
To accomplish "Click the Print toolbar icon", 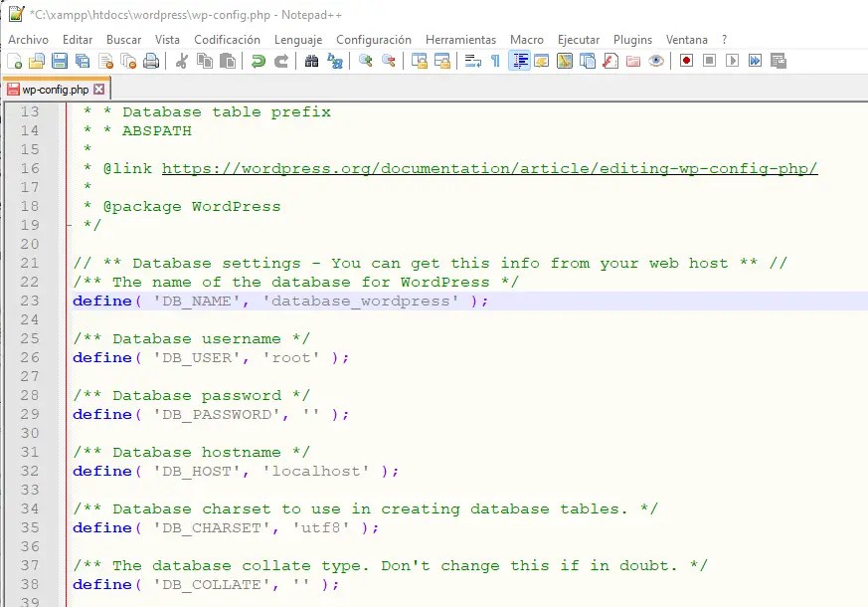I will click(151, 61).
